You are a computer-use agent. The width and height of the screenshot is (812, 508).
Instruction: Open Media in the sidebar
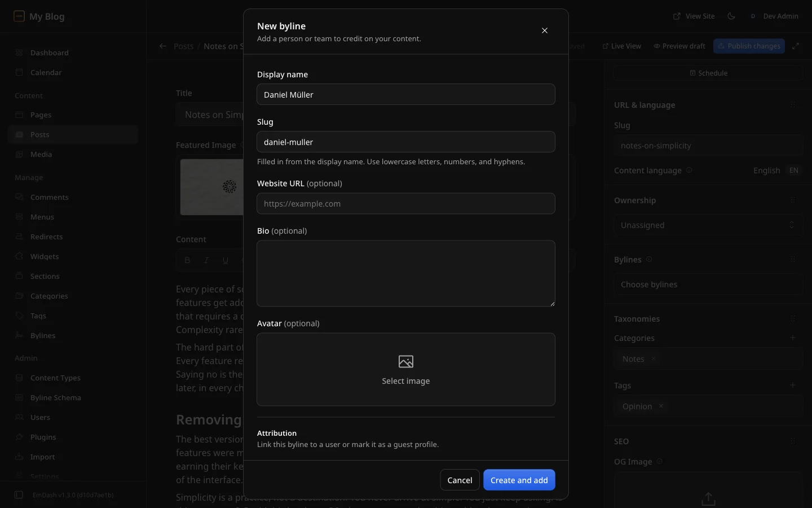pyautogui.click(x=73, y=154)
